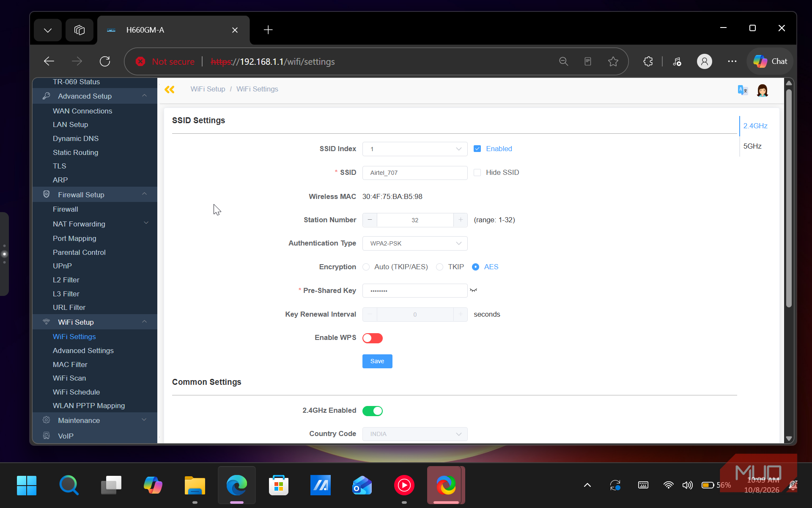Click Not secure warning icon
812x508 pixels.
tap(140, 61)
